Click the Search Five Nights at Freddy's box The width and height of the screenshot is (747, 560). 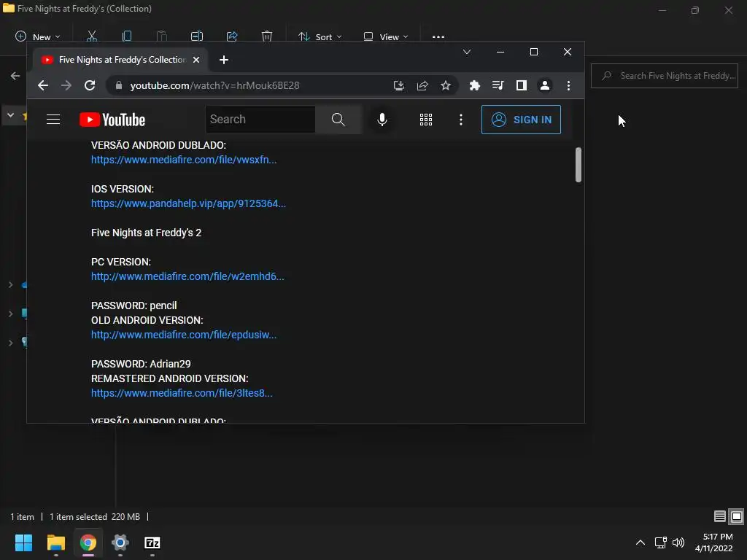pos(664,76)
